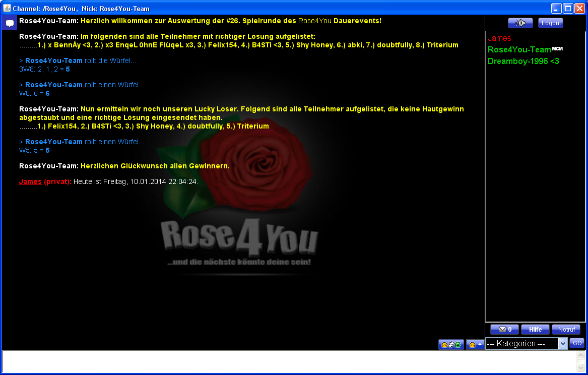Select James in the user list

tap(499, 38)
